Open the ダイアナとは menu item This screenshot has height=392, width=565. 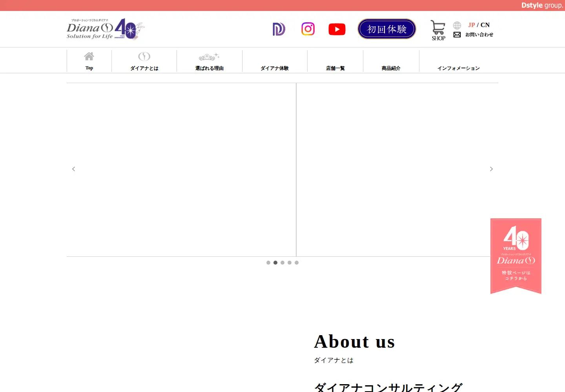coord(144,61)
